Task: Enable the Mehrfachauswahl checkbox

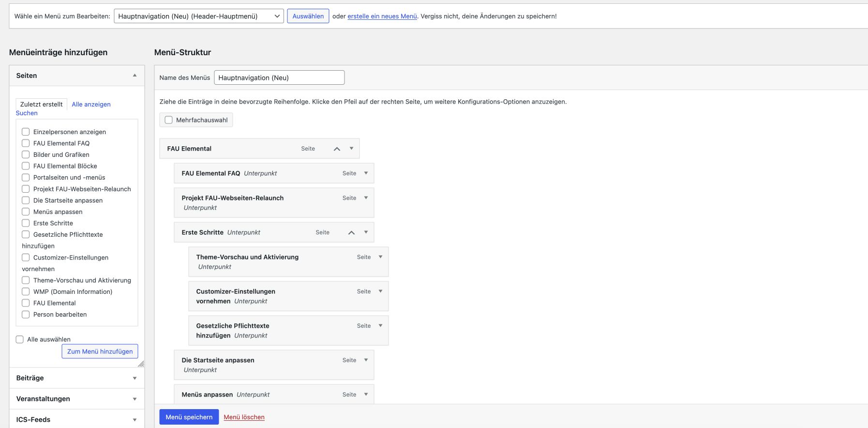Action: [169, 120]
